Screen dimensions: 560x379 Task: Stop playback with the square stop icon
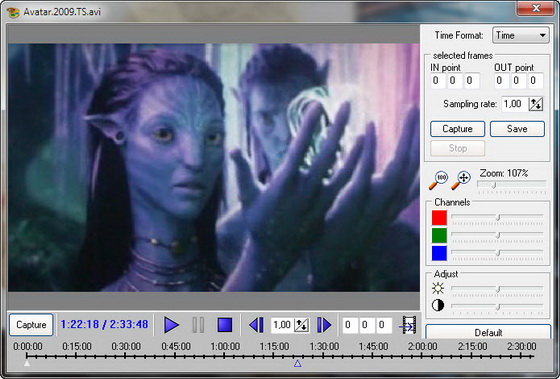pyautogui.click(x=225, y=325)
